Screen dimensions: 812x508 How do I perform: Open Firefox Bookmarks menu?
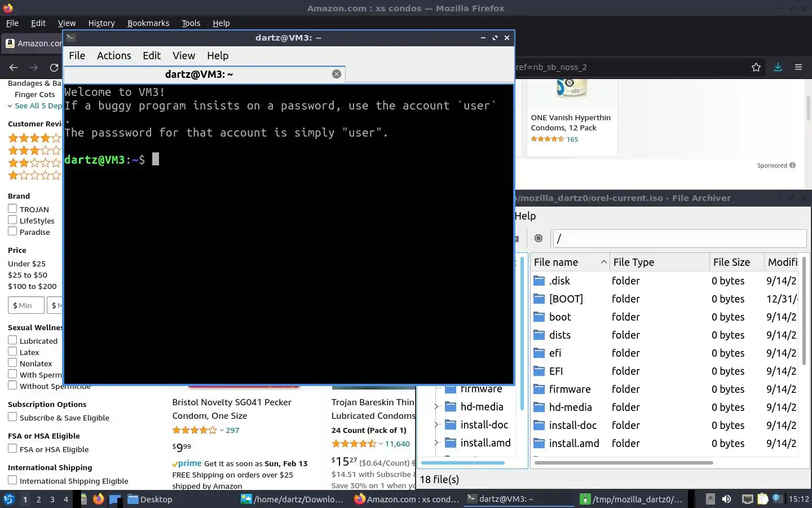click(x=148, y=23)
